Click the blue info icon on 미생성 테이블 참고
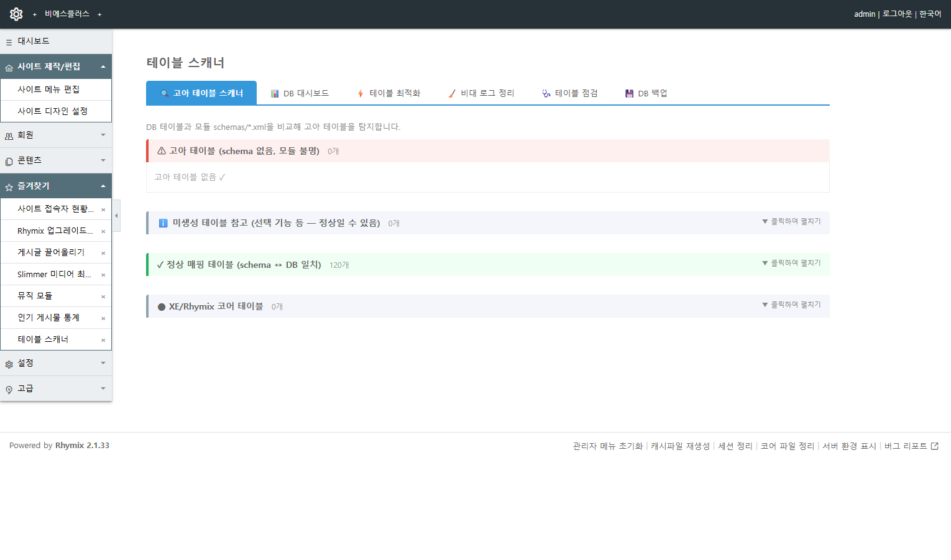This screenshot has width=951, height=560. pos(163,223)
